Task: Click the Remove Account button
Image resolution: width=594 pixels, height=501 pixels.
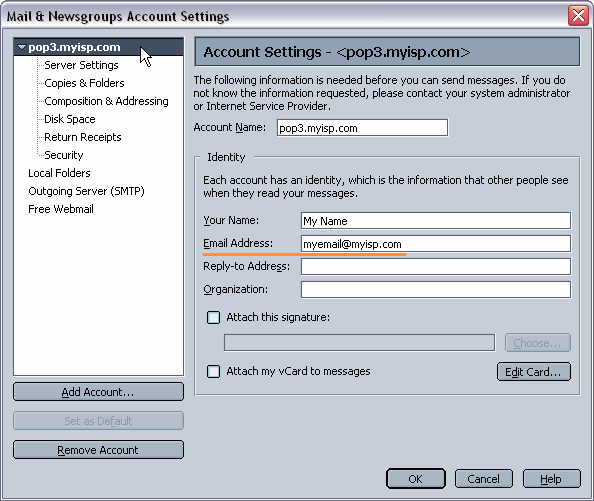Action: 98,450
